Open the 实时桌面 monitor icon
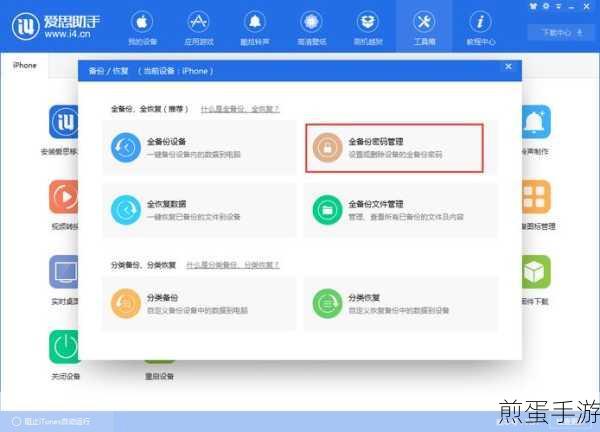This screenshot has height=432, width=600. pyautogui.click(x=64, y=272)
